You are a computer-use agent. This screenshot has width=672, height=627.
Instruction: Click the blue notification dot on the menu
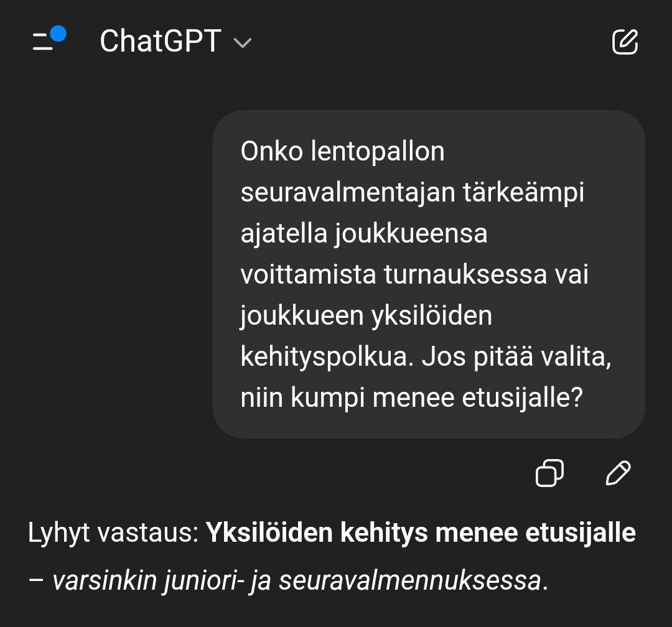click(x=58, y=34)
